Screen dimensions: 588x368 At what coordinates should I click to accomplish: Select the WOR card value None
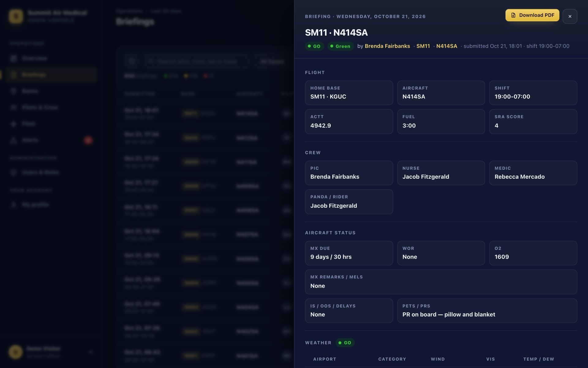409,257
